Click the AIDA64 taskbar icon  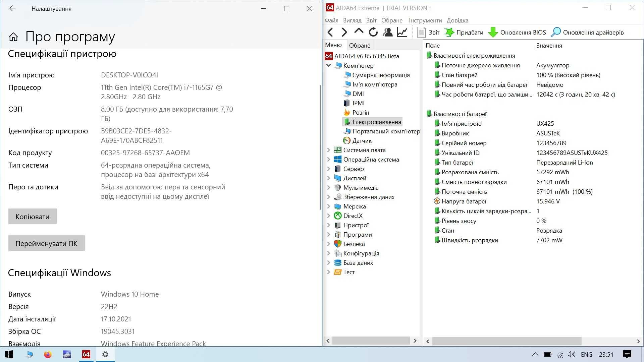(x=86, y=354)
